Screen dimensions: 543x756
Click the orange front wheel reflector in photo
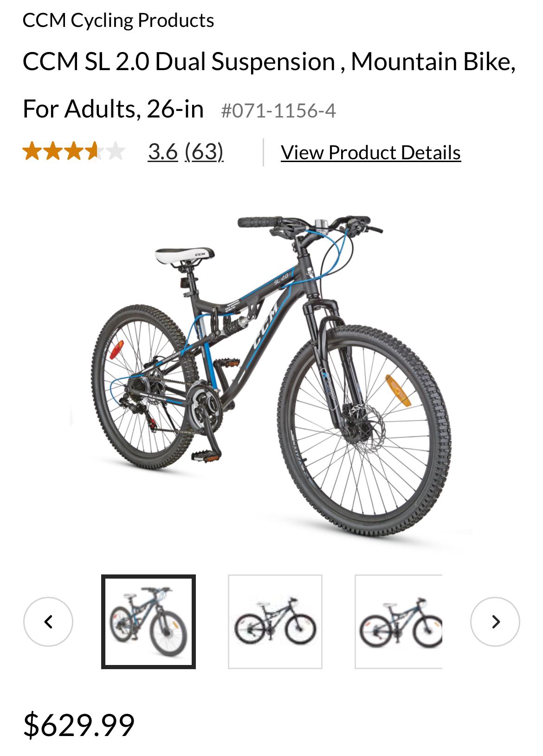398,391
